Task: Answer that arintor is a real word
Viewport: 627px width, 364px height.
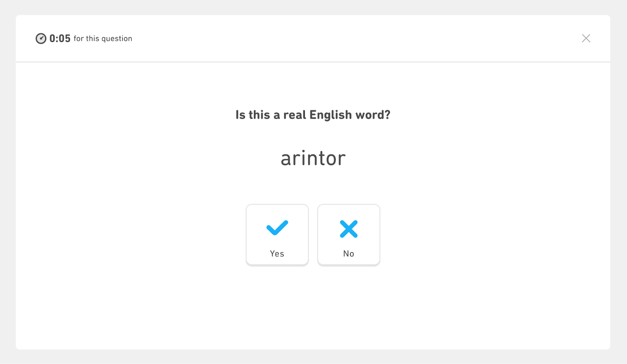Action: coord(277,235)
